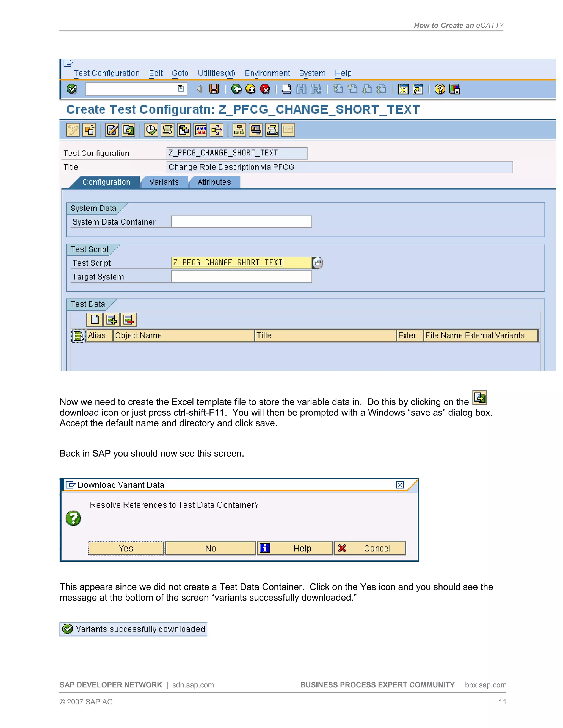Click Yes in Download Variant Data dialog
Viewport: 563px width, 728px height.
point(126,548)
